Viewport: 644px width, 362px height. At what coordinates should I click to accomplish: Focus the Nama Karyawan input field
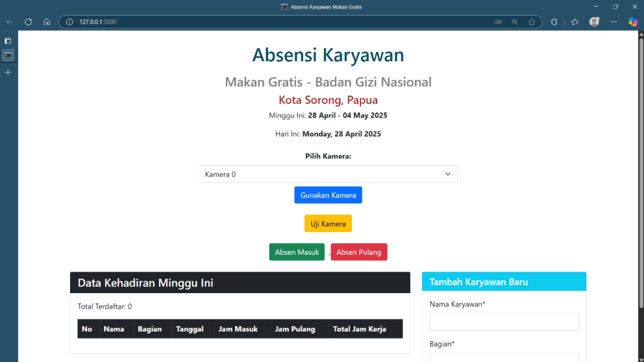coord(504,322)
